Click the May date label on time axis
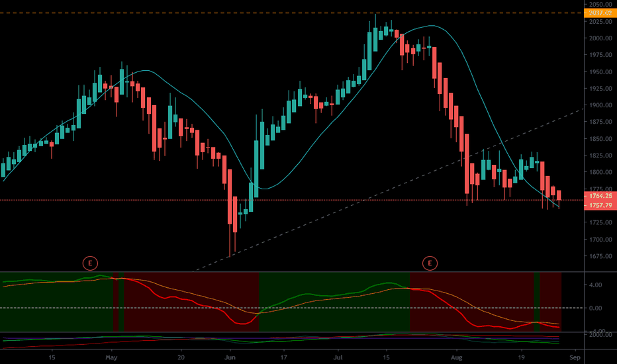Screen dimensions: 617x364 [x=111, y=357]
